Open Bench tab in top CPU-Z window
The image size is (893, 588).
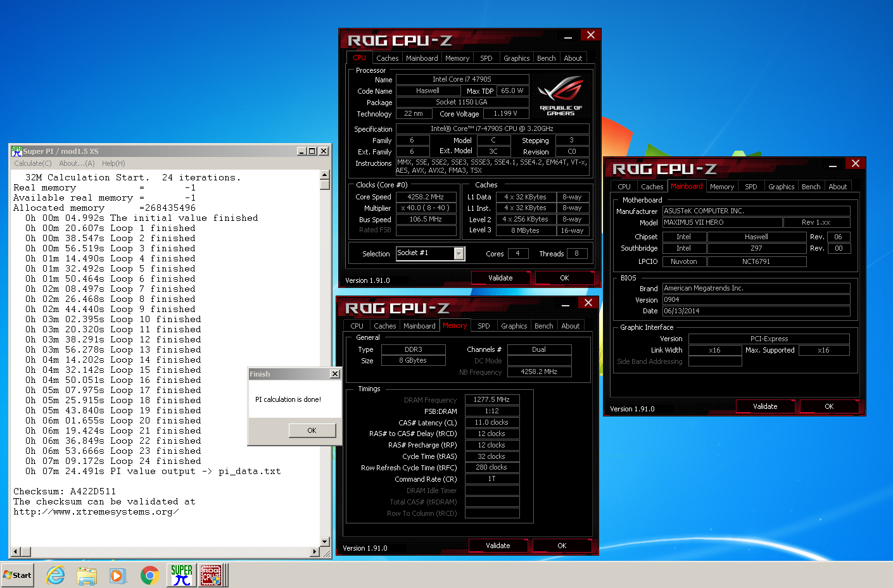pyautogui.click(x=547, y=58)
